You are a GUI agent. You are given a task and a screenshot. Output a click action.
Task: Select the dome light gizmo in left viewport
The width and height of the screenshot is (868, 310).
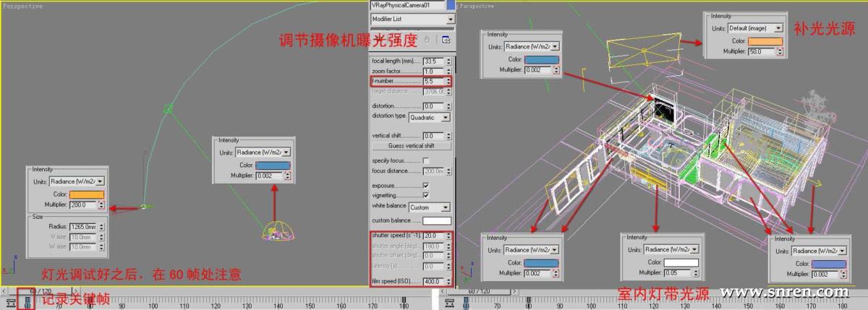pos(276,231)
